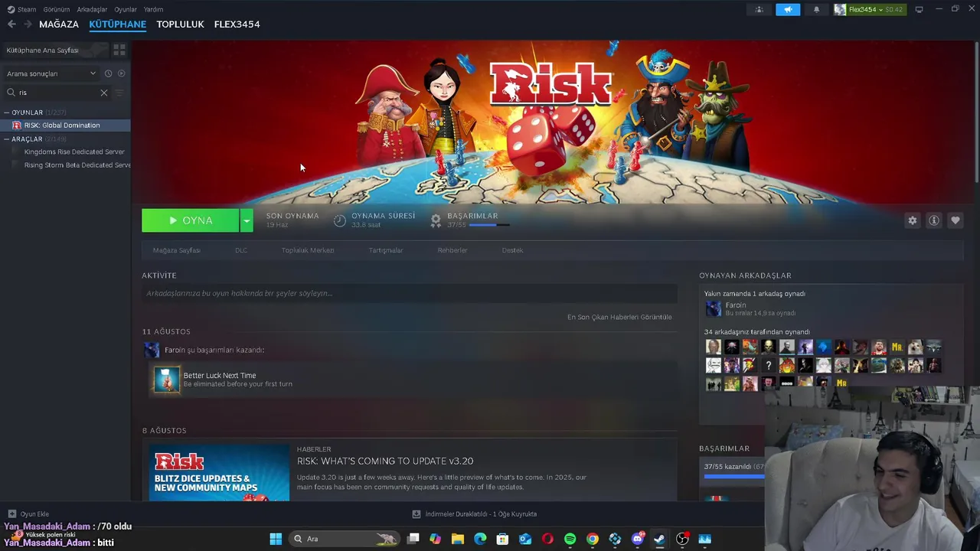Open the notifications bell
The height and width of the screenshot is (551, 980).
[x=816, y=10]
